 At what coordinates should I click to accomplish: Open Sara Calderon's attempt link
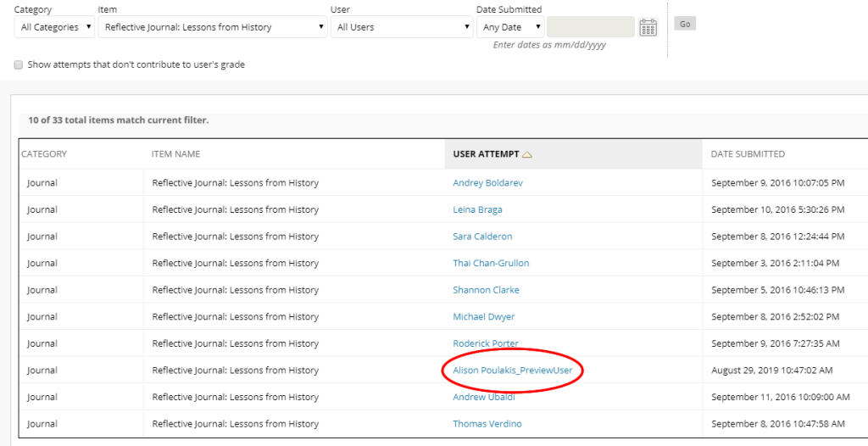coord(482,237)
